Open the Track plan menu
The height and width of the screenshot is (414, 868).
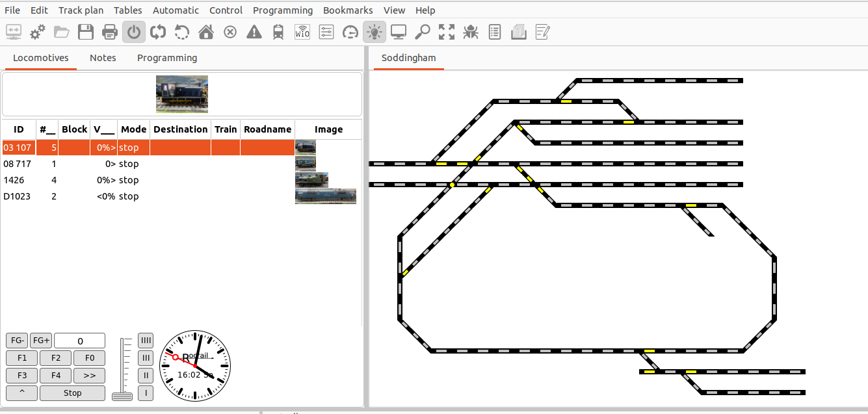[x=81, y=10]
